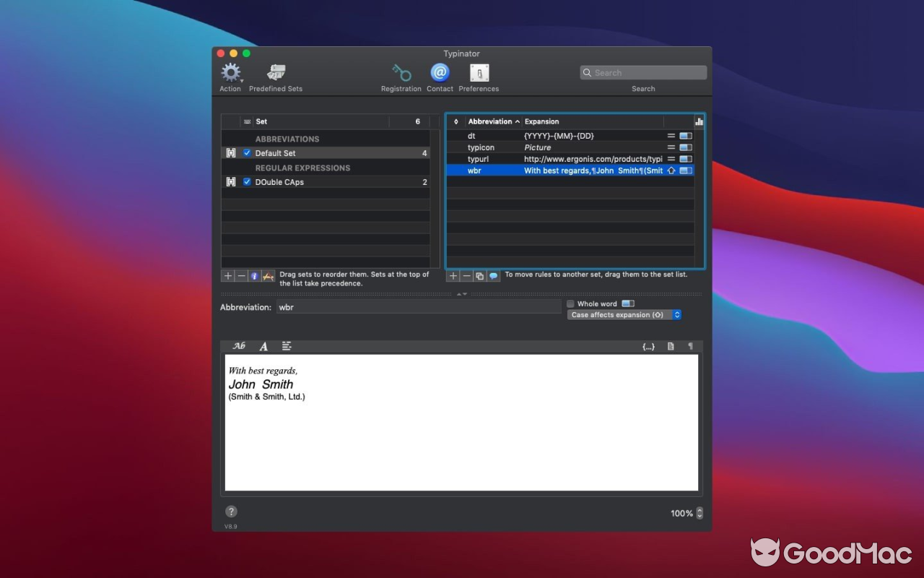Click the Predefined Sets icon
Viewport: 924px width, 578px height.
pyautogui.click(x=275, y=73)
